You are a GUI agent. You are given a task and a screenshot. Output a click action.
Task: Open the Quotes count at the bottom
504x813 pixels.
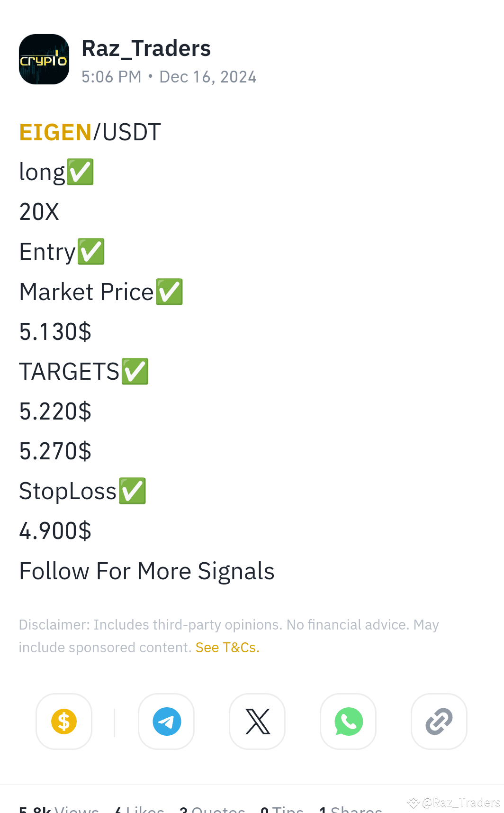click(212, 809)
